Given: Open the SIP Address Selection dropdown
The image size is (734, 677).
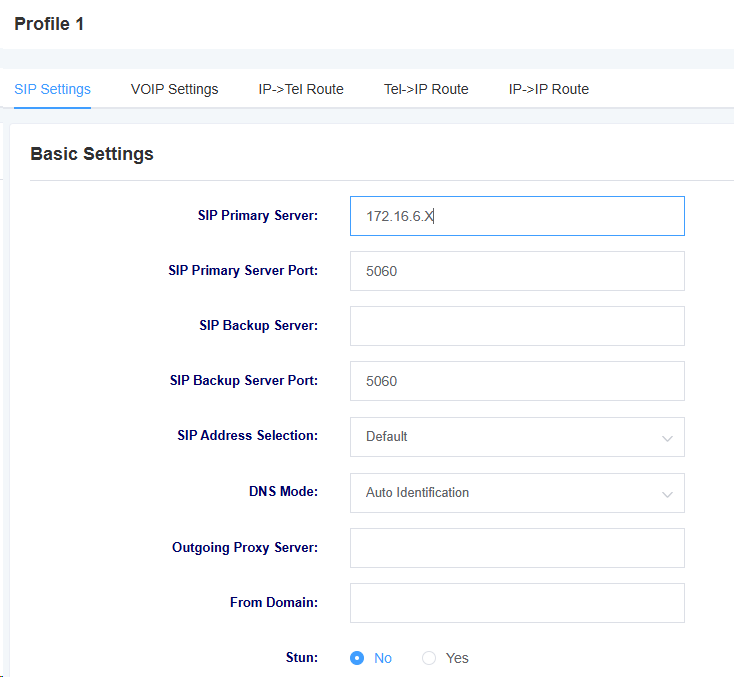Looking at the screenshot, I should pos(517,437).
